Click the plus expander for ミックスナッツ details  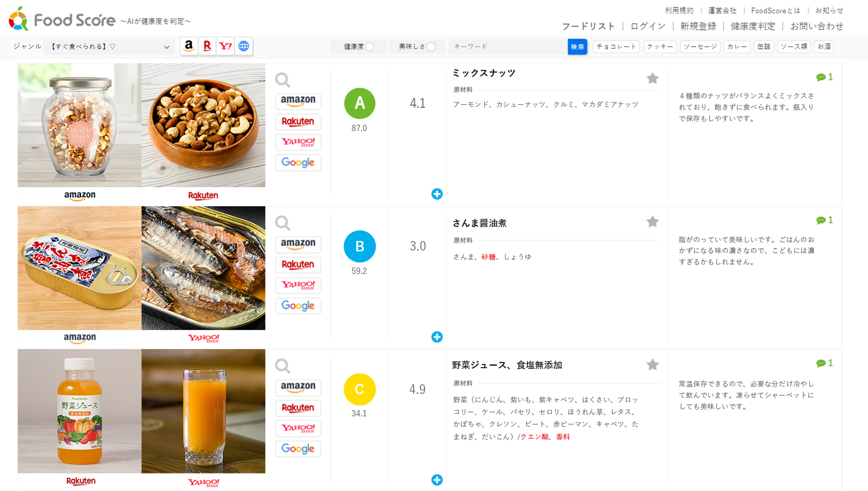(437, 194)
